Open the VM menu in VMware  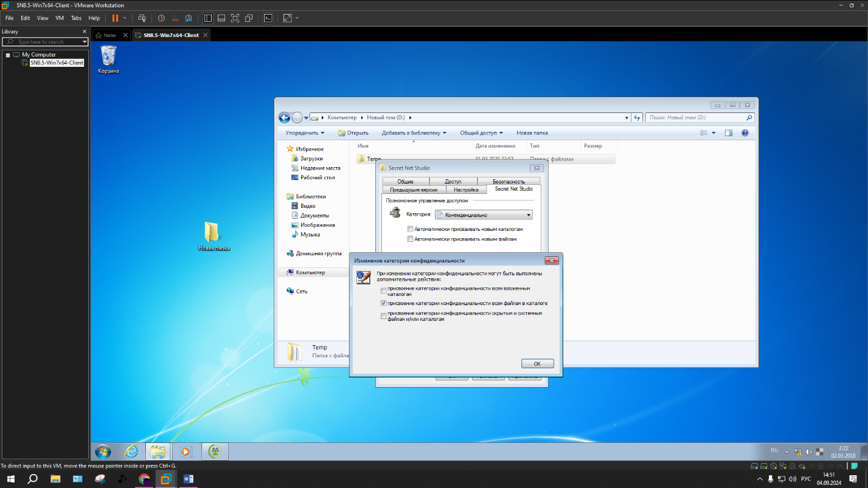point(60,18)
